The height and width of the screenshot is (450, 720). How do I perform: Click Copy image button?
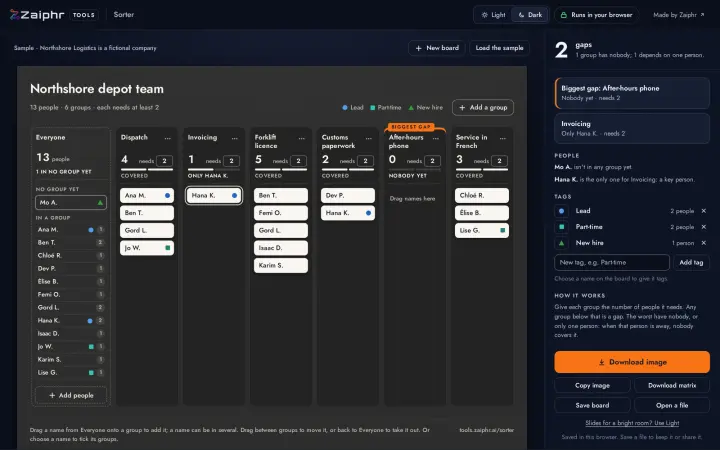pos(592,385)
